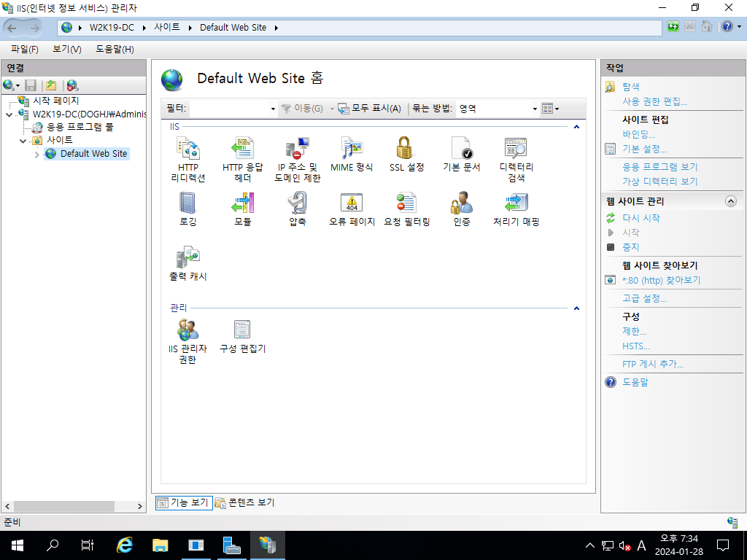
Task: Open the 도움말(H) menu
Action: point(115,49)
